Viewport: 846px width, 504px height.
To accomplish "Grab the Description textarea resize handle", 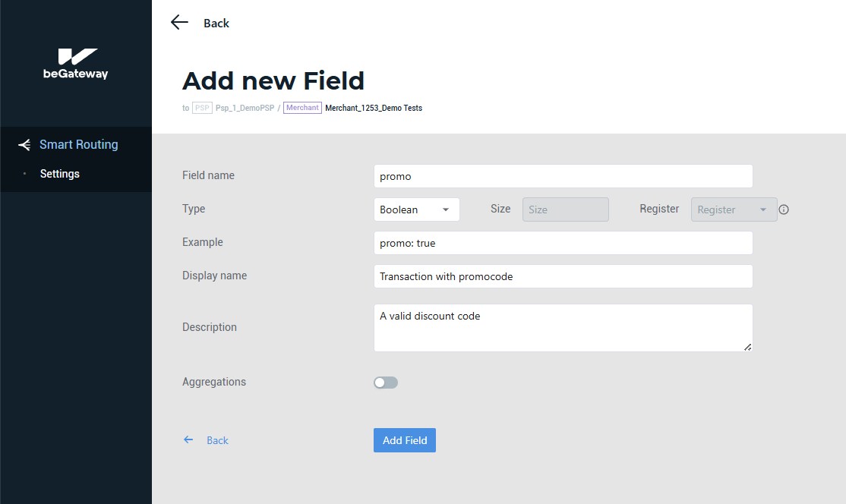I will click(747, 347).
